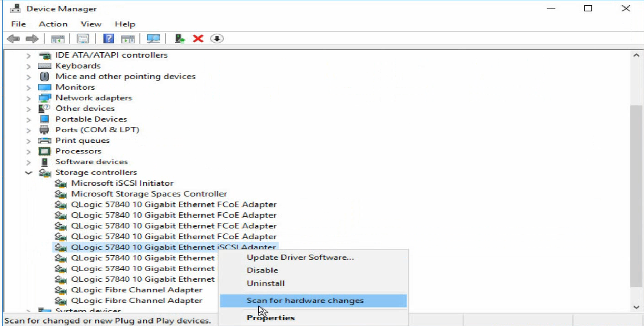644x326 pixels.
Task: Select the Storage controllers category icon
Action: click(x=45, y=173)
